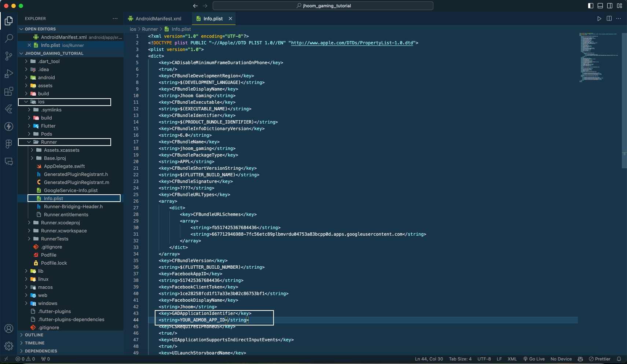Click the Run play icon in editor toolbar

(599, 19)
